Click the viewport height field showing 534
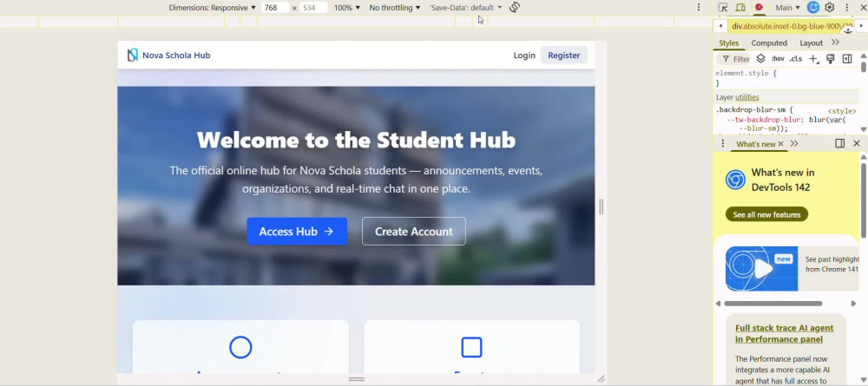 click(313, 8)
